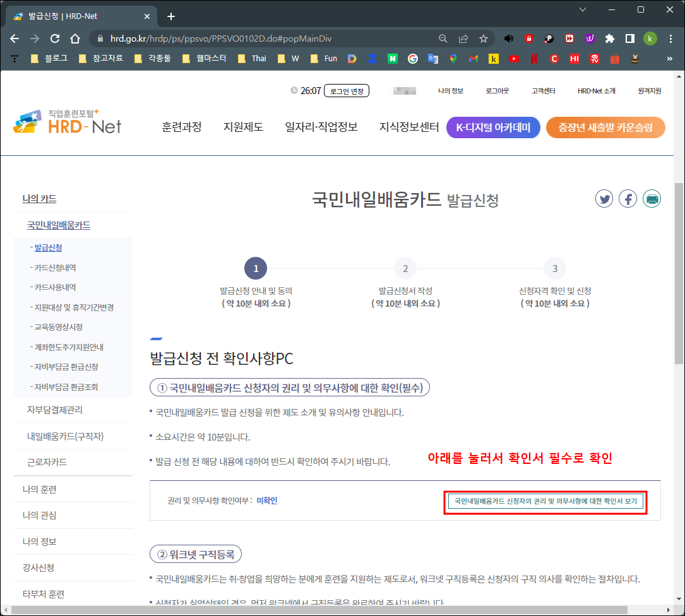Open the browser tab search chevron
The height and width of the screenshot is (616, 685).
(x=582, y=10)
